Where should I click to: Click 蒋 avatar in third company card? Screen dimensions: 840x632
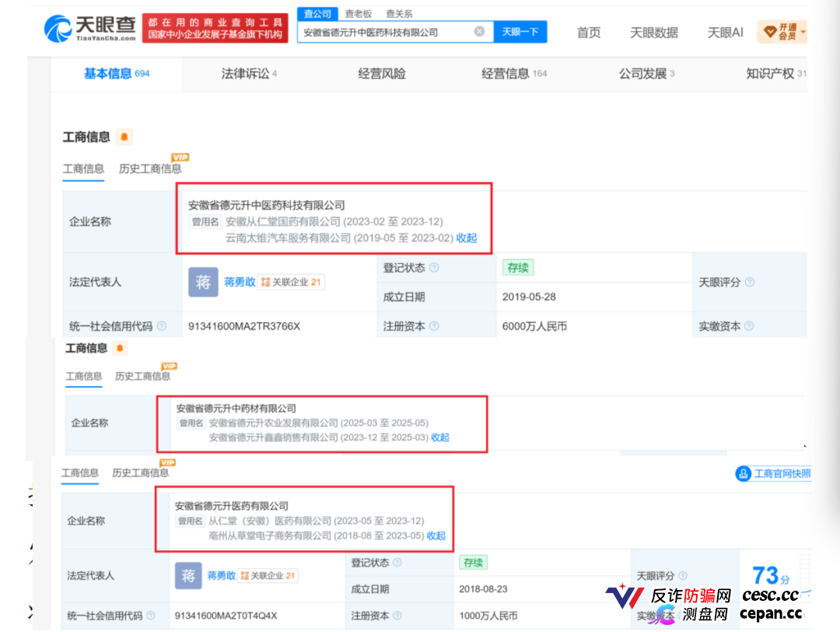pos(188,575)
